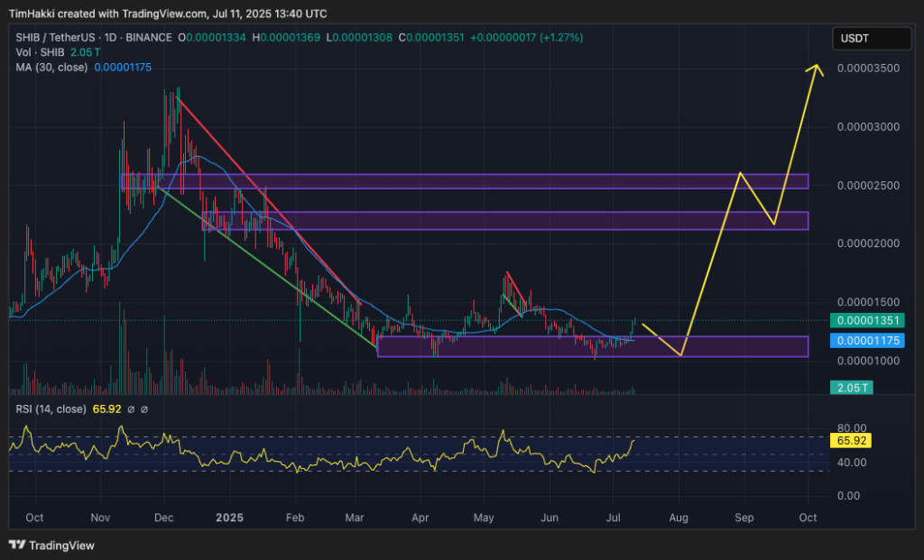The image size is (924, 560).
Task: Click the low value L0.00001308
Action: [x=359, y=38]
